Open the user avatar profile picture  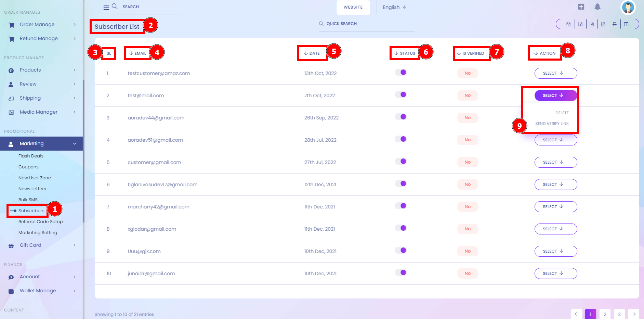(628, 7)
